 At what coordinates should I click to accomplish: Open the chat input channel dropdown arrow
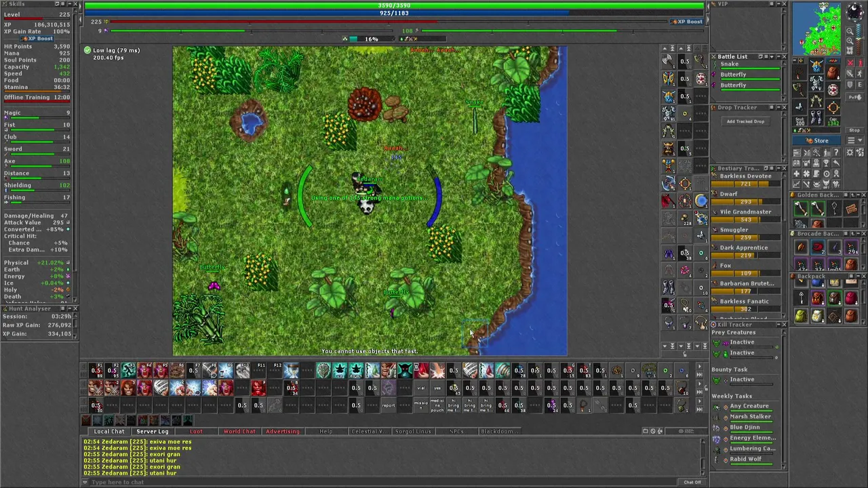point(85,482)
